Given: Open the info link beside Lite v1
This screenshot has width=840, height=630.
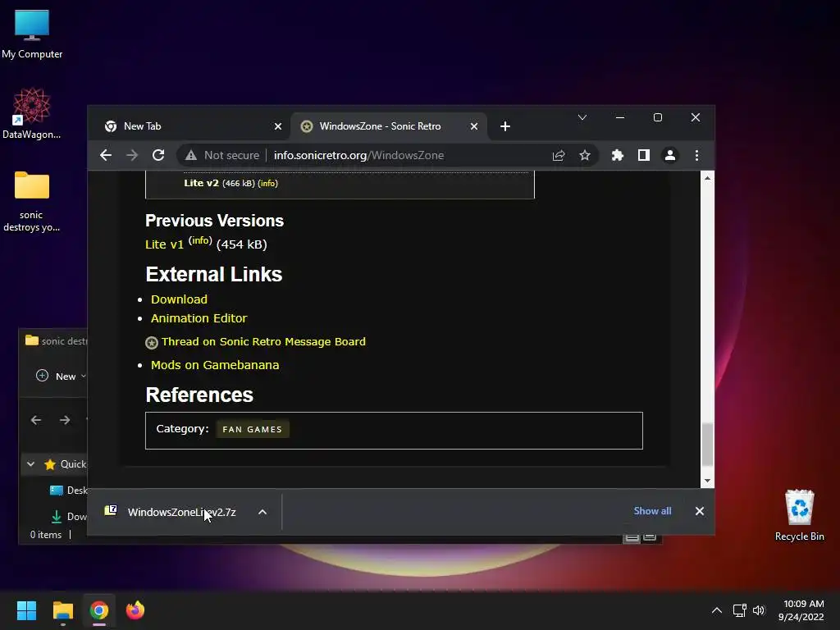Looking at the screenshot, I should pos(200,240).
